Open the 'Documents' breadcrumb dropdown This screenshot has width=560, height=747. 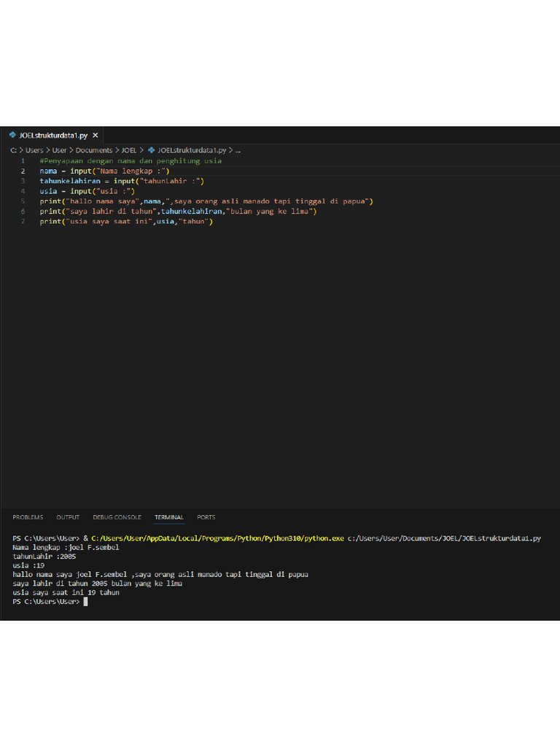pyautogui.click(x=94, y=150)
